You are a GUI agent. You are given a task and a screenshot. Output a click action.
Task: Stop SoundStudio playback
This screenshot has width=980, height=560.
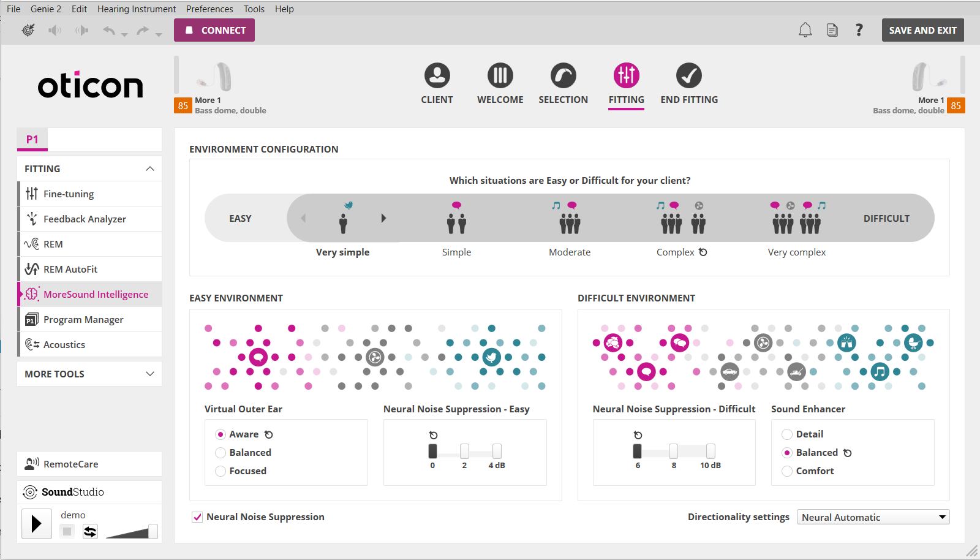[67, 531]
